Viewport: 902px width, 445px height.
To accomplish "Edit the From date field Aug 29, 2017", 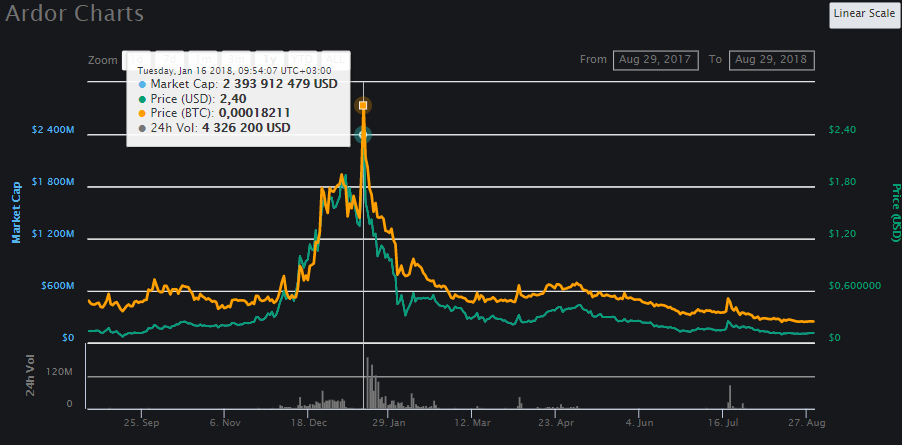I will [656, 60].
